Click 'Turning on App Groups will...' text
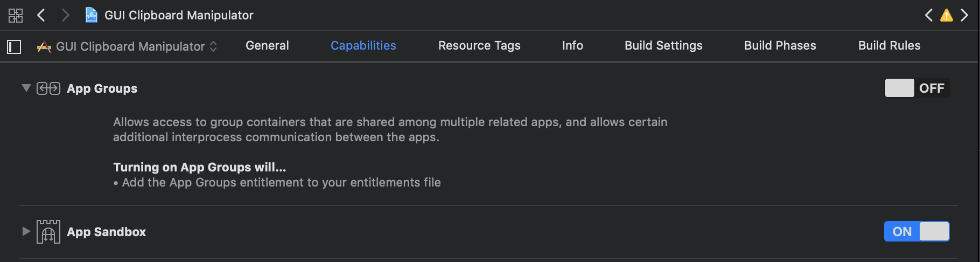Viewport: 980px width, 262px height. point(200,167)
